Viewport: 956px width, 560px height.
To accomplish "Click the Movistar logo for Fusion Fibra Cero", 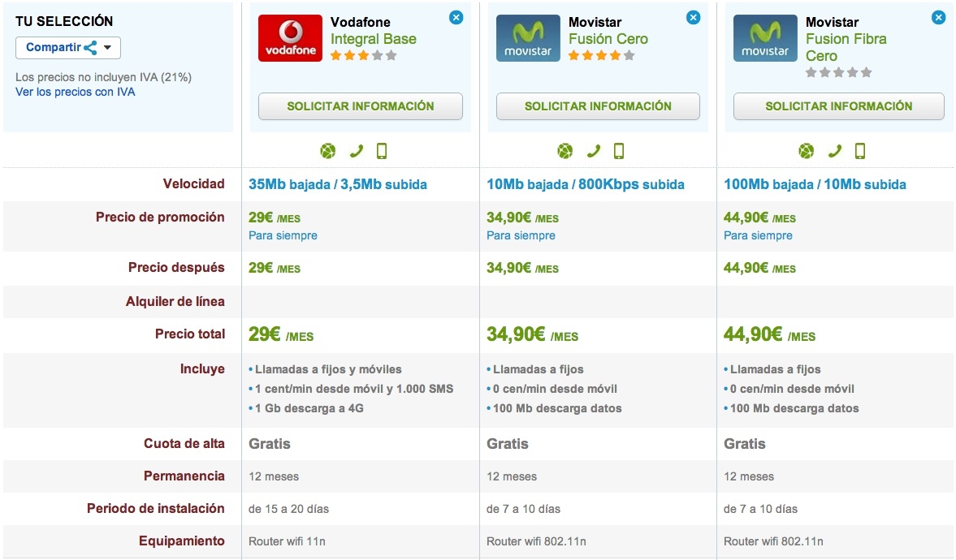I will coord(765,38).
